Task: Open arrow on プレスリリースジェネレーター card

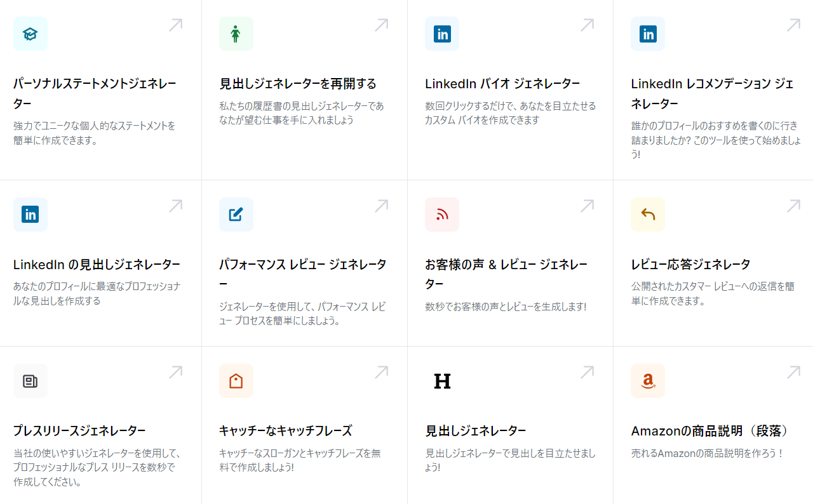Action: click(x=175, y=372)
